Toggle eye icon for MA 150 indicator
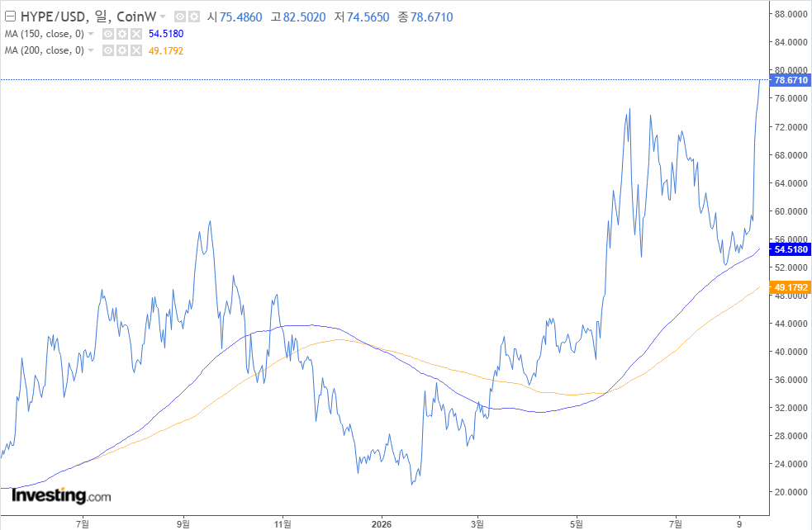 107,34
